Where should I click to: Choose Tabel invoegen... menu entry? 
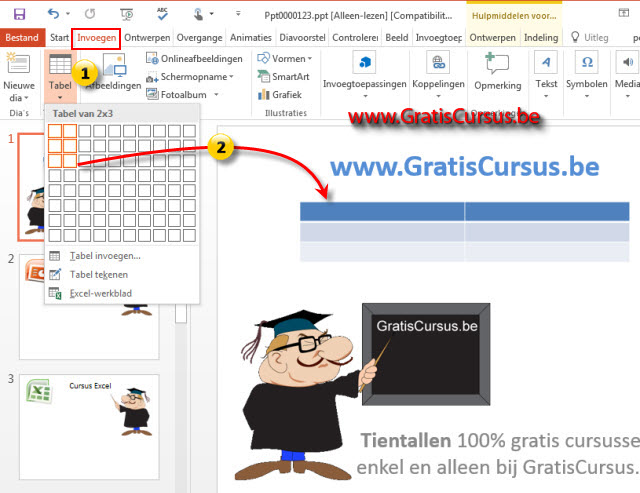pos(122,256)
